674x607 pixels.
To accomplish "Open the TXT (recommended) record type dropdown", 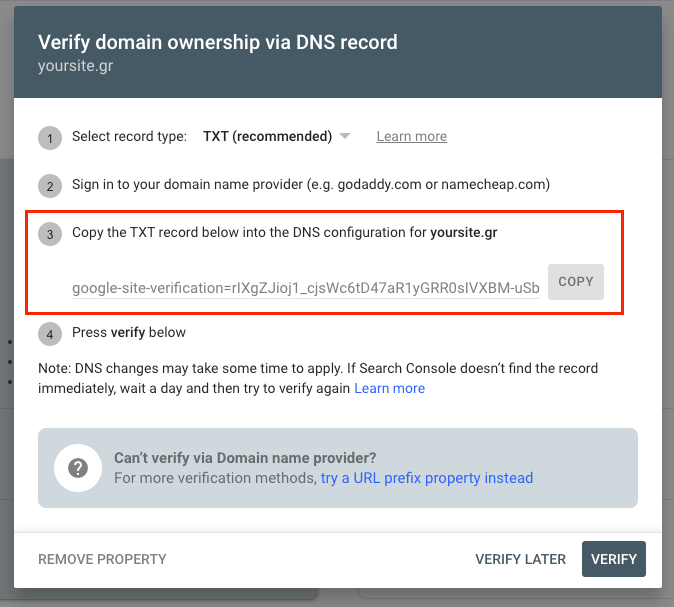I will point(267,136).
